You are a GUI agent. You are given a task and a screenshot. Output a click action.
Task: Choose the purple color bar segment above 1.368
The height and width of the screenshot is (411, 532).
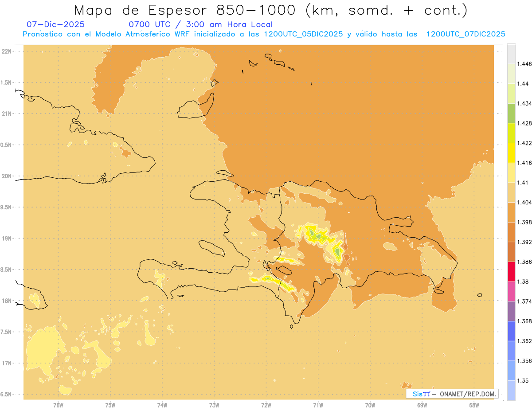511,311
